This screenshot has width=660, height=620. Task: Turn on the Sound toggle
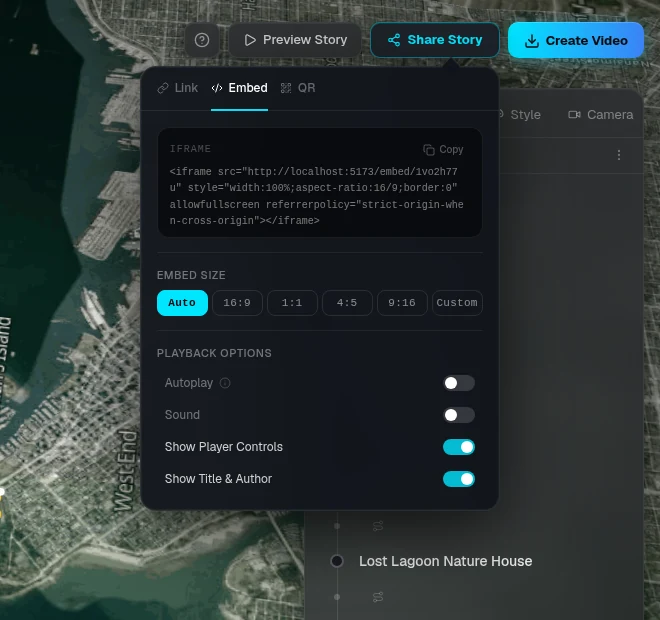tap(459, 415)
